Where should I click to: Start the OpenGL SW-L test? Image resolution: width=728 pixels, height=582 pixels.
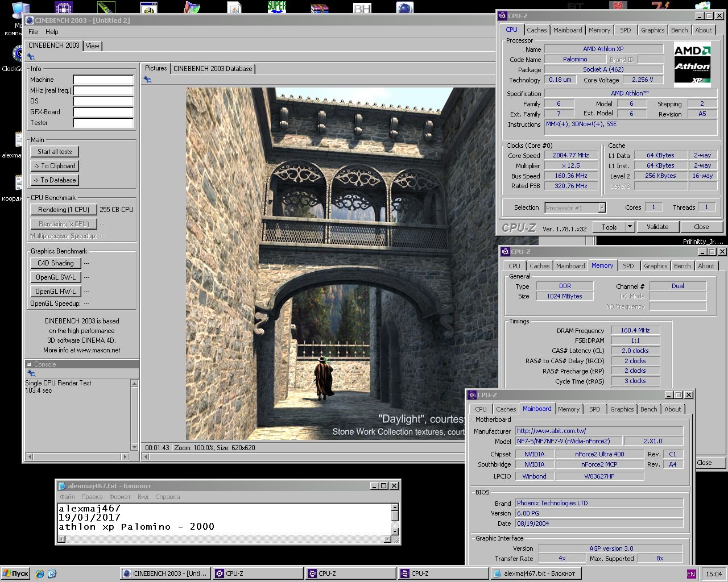tap(56, 277)
